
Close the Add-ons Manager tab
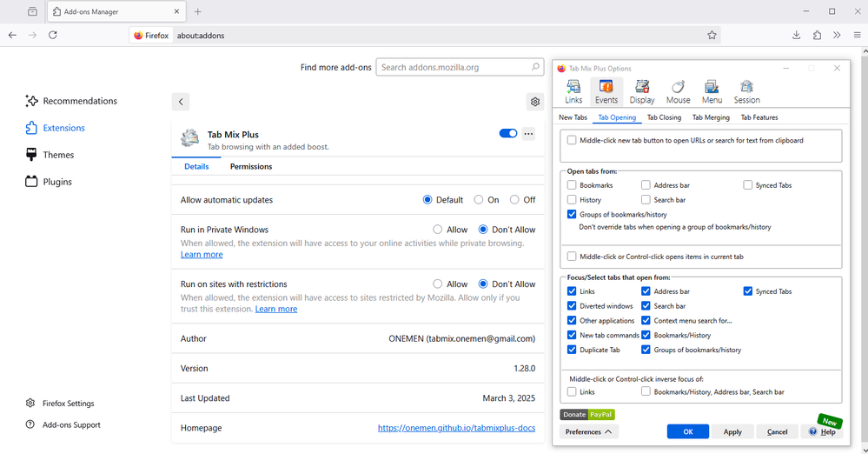coord(176,11)
